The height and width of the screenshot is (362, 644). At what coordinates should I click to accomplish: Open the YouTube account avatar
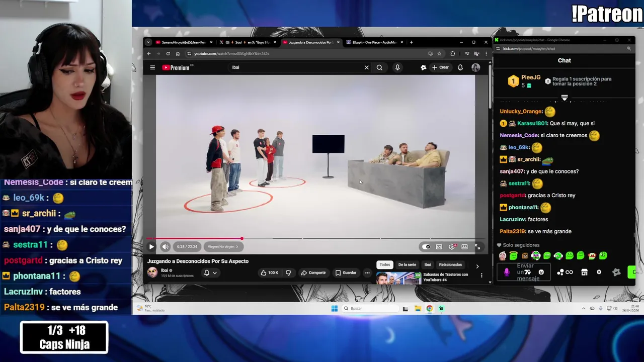[475, 67]
